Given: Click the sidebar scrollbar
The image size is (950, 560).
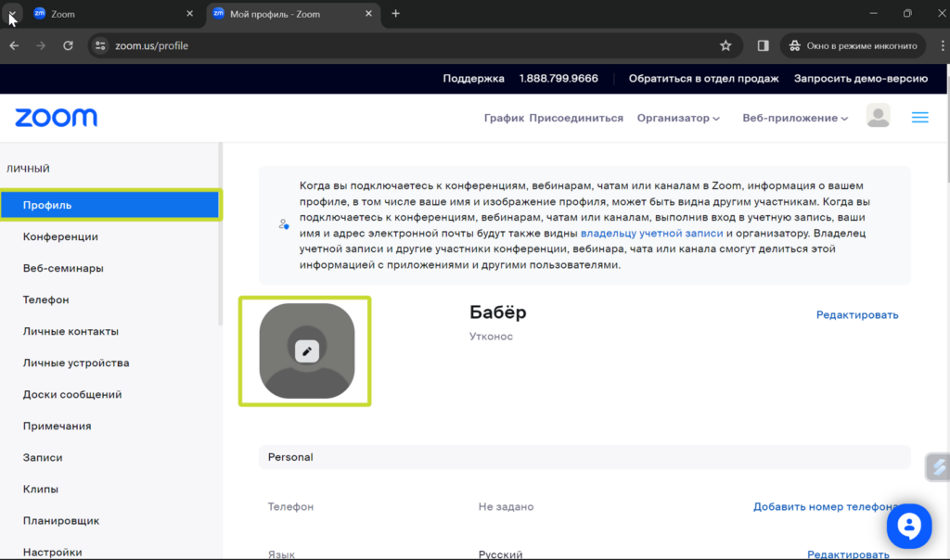Looking at the screenshot, I should click(221, 235).
